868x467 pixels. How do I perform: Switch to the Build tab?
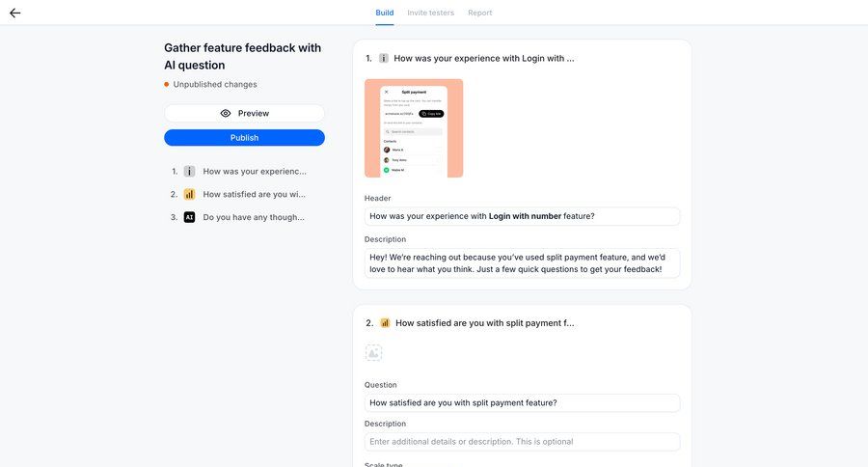385,13
